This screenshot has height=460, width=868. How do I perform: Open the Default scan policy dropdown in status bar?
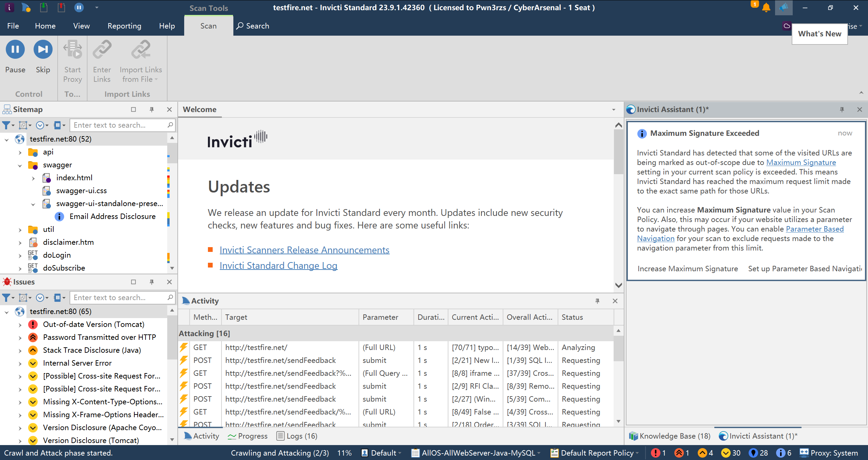tap(381, 453)
